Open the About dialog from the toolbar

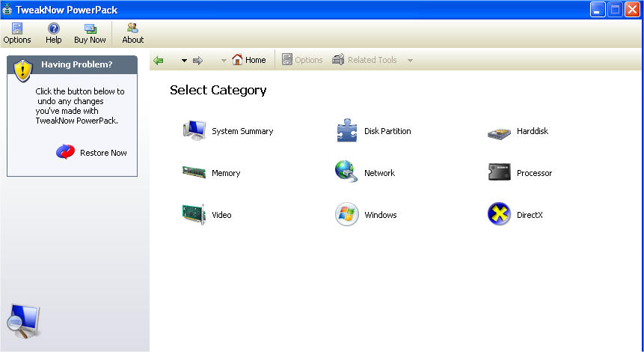pyautogui.click(x=132, y=33)
